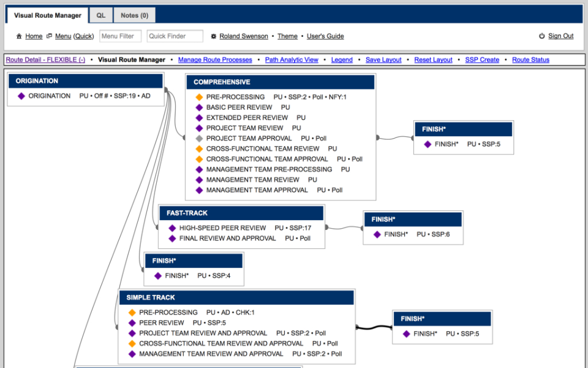The width and height of the screenshot is (588, 368).
Task: Click the 'PU • Off # • SSP:19 • AD' text
Action: coord(115,96)
